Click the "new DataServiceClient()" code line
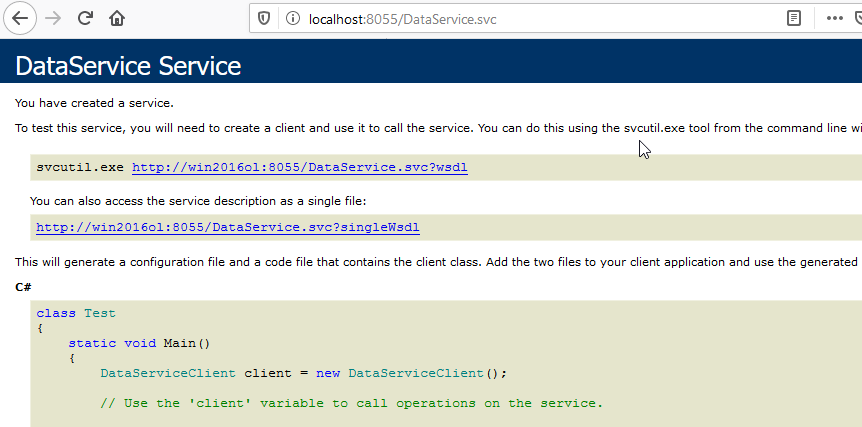The height and width of the screenshot is (427, 862). coord(304,373)
